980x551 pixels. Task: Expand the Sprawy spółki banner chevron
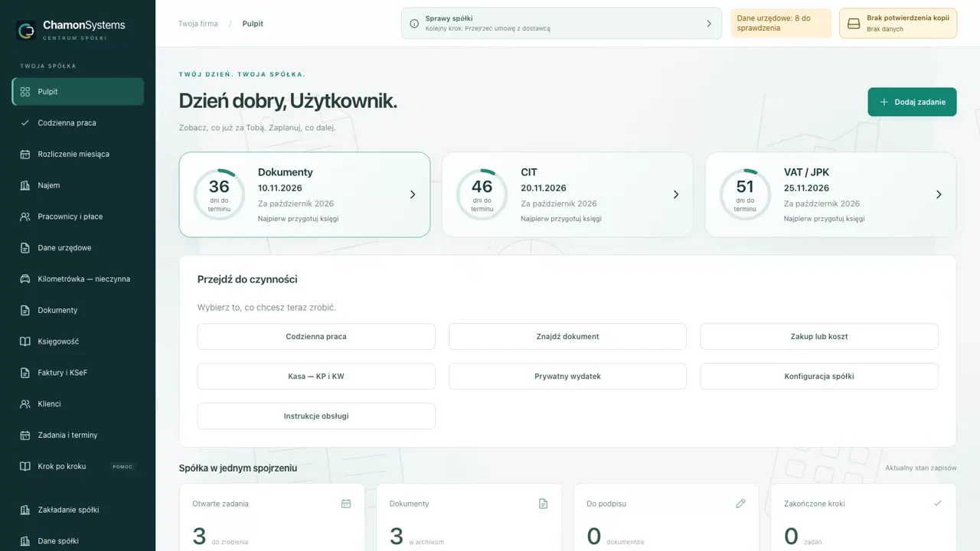[709, 24]
